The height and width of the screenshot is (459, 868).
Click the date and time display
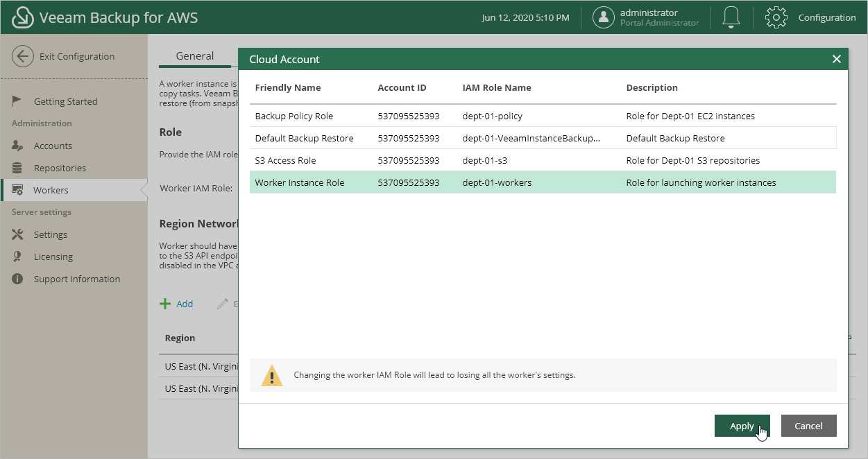(525, 17)
